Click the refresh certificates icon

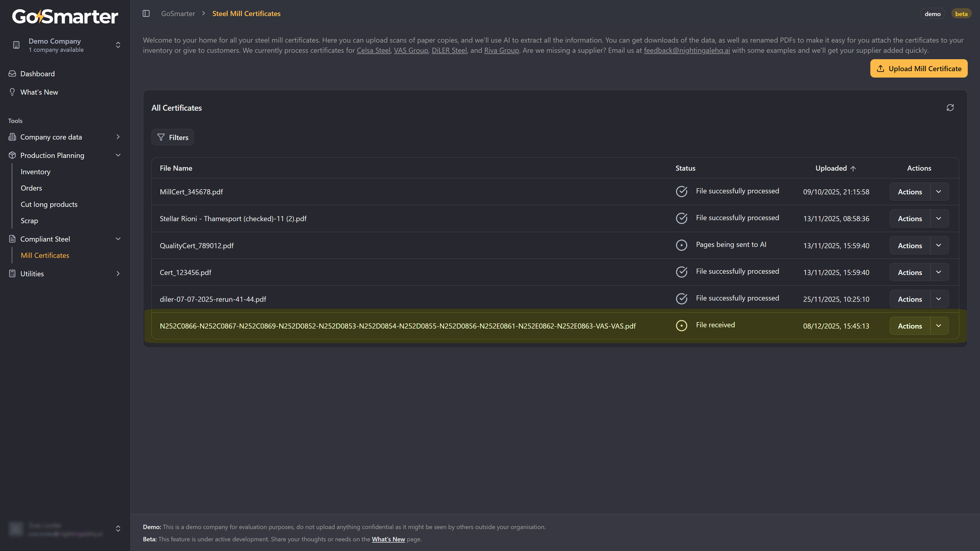[x=950, y=108]
